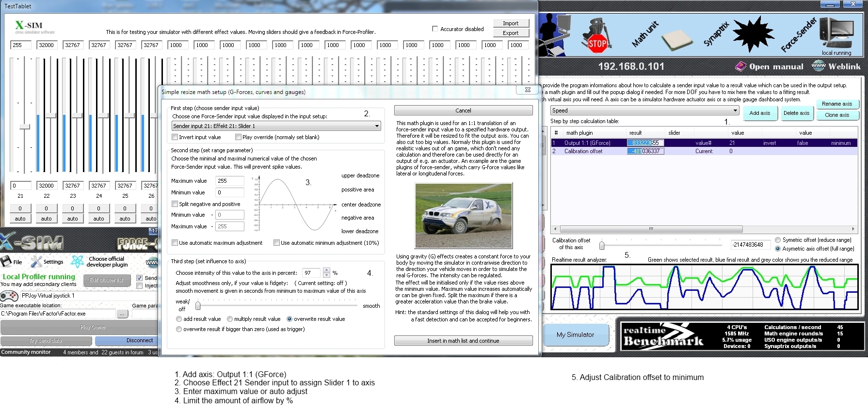Click the Add axis button
This screenshot has width=868, height=412.
(759, 113)
